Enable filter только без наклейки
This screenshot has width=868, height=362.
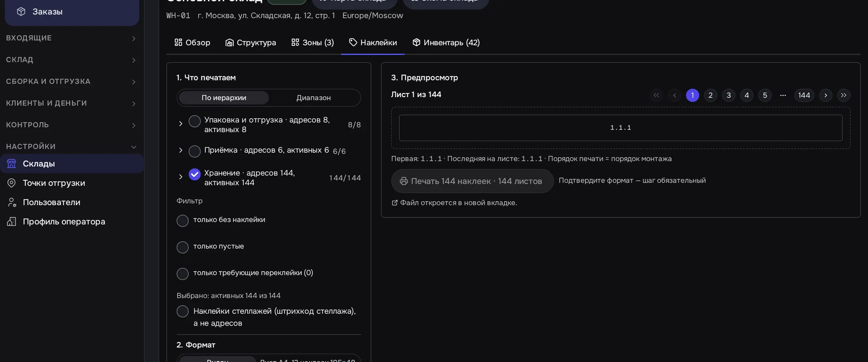[x=183, y=221]
